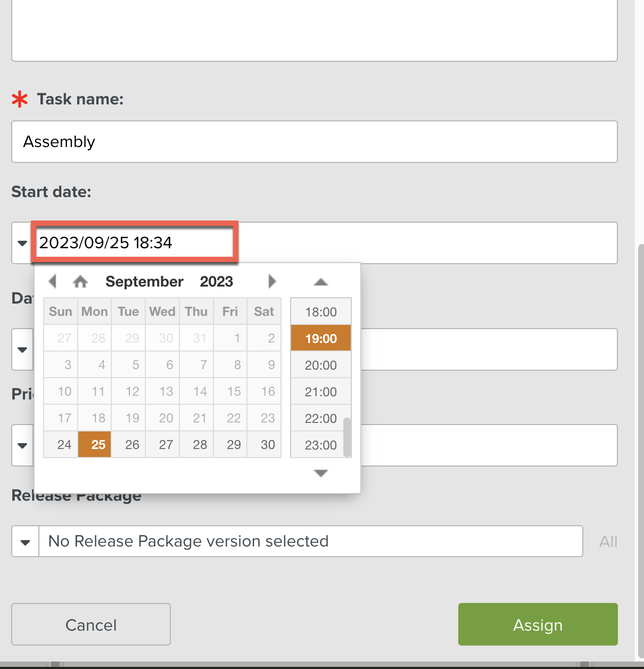Select September 26 in the calendar
644x669 pixels.
click(132, 445)
